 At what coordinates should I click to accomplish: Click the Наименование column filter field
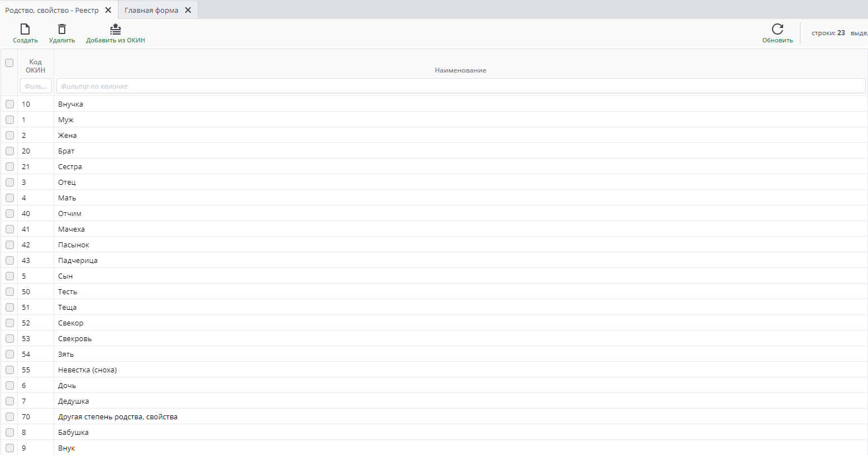tap(461, 86)
